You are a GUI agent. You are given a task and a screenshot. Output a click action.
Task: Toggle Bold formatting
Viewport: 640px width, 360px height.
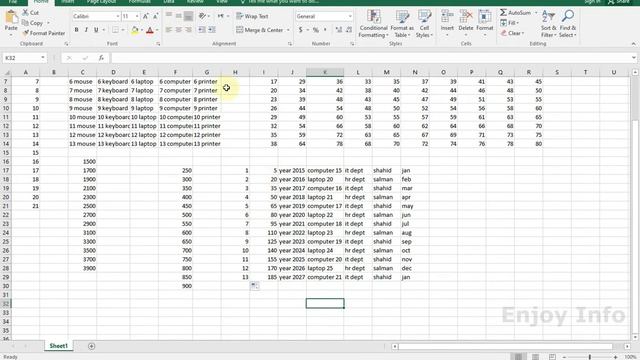pos(76,30)
